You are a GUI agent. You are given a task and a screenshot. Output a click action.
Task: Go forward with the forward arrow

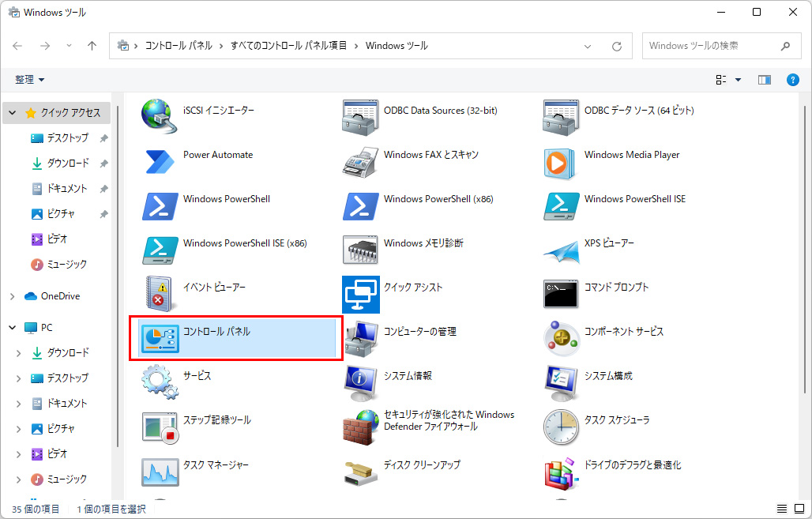click(45, 46)
